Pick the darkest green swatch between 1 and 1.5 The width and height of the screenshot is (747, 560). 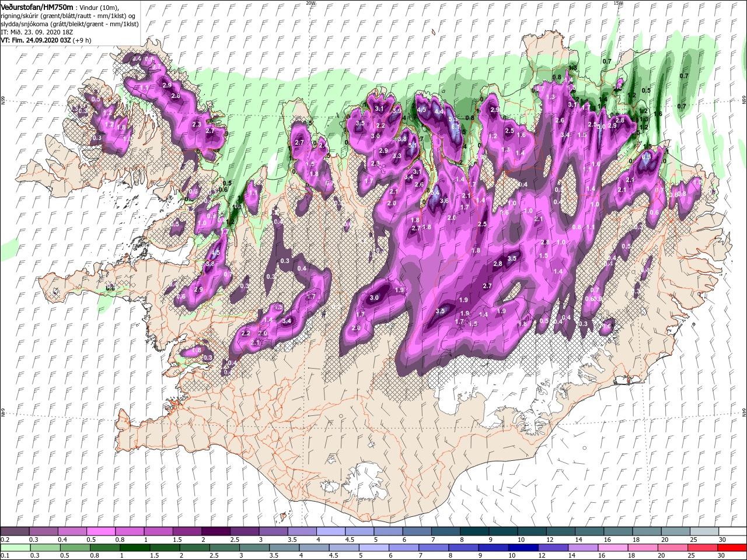(135, 548)
